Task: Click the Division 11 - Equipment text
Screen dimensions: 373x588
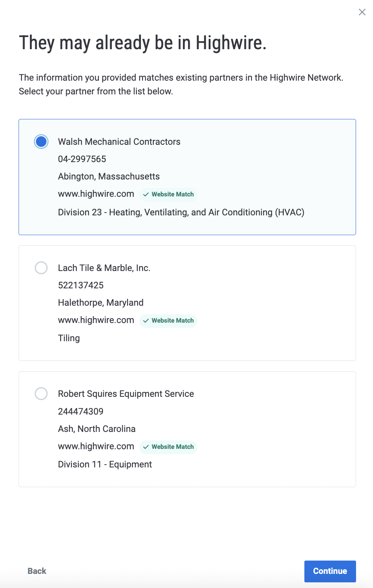Action: pyautogui.click(x=105, y=465)
